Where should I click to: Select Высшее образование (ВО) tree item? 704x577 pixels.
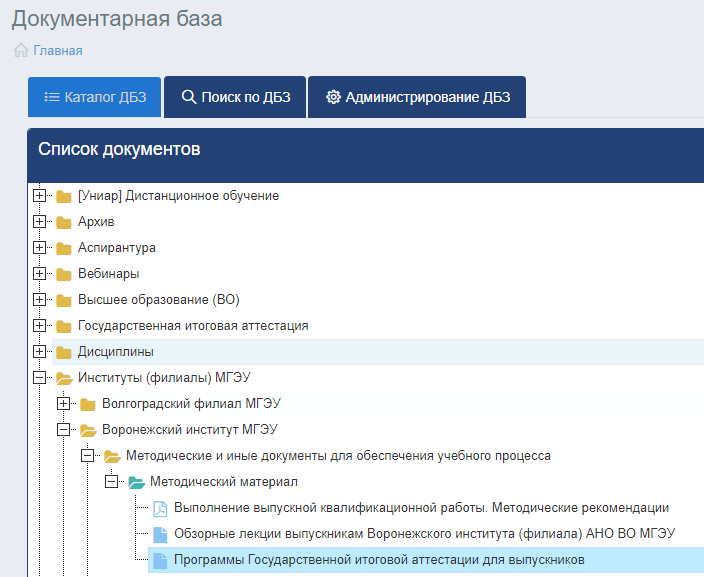coord(158,300)
